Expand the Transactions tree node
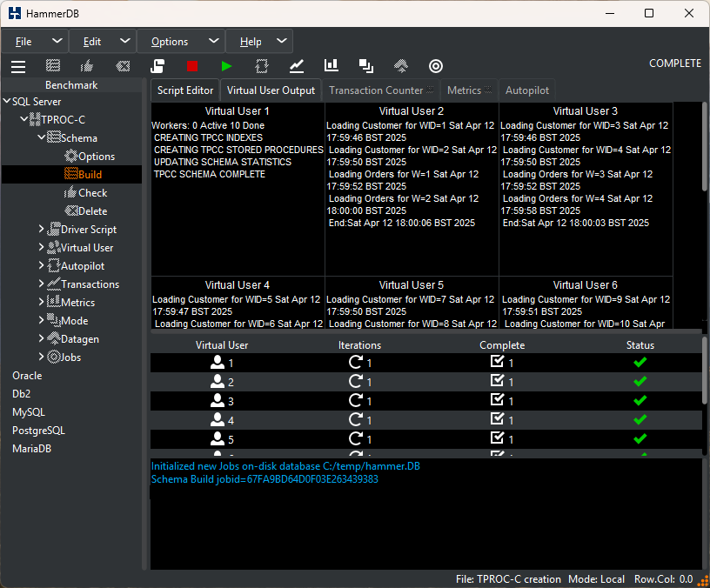710x588 pixels. 41,284
